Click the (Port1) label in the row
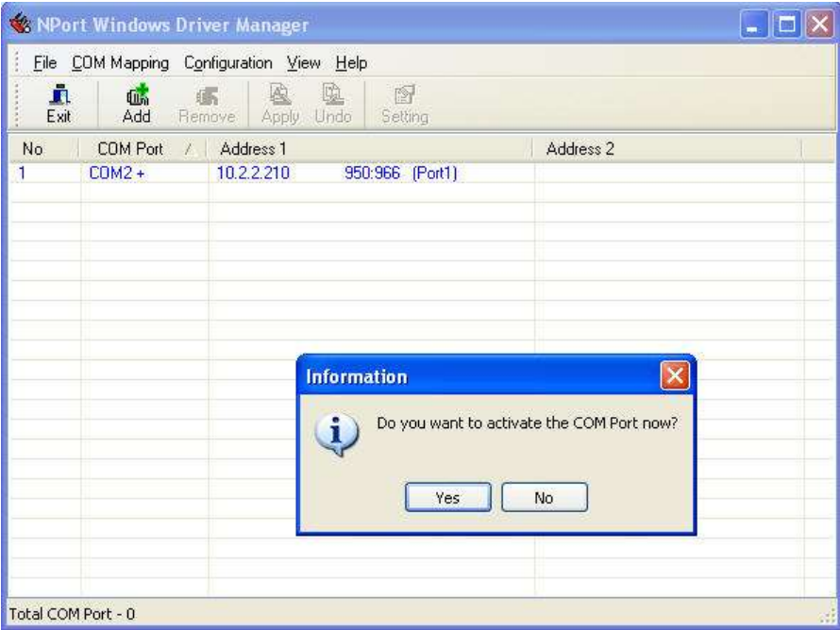Viewport: 840px width, 630px height. 434,173
